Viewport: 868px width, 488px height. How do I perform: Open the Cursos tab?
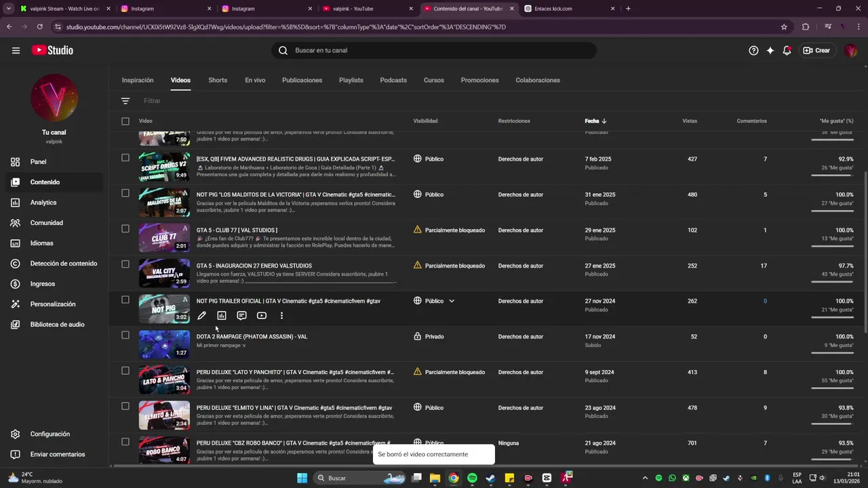(x=434, y=80)
